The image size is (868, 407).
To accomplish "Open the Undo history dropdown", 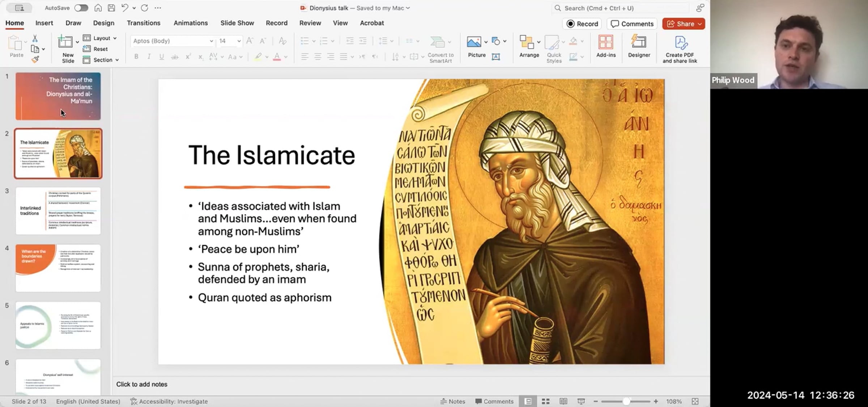I will (134, 8).
